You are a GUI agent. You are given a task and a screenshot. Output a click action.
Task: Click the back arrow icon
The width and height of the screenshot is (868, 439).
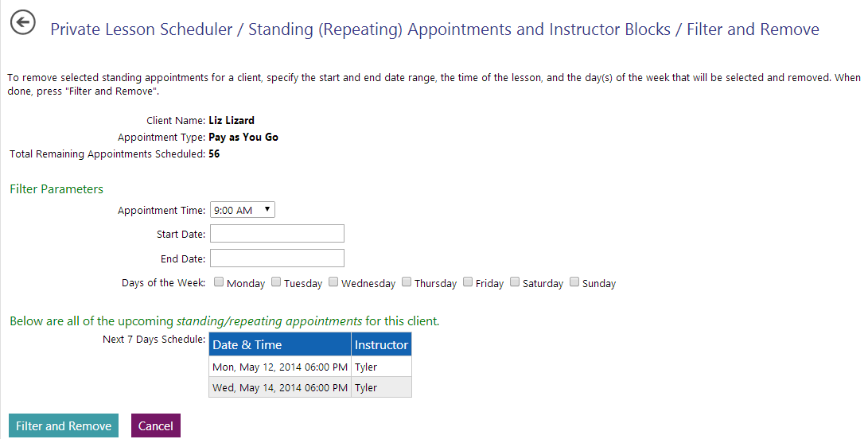[23, 23]
